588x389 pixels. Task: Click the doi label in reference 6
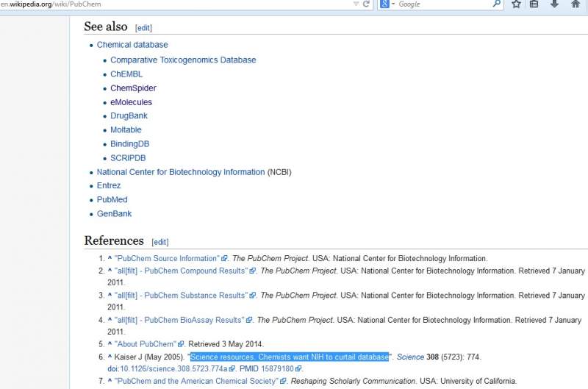(x=112, y=369)
